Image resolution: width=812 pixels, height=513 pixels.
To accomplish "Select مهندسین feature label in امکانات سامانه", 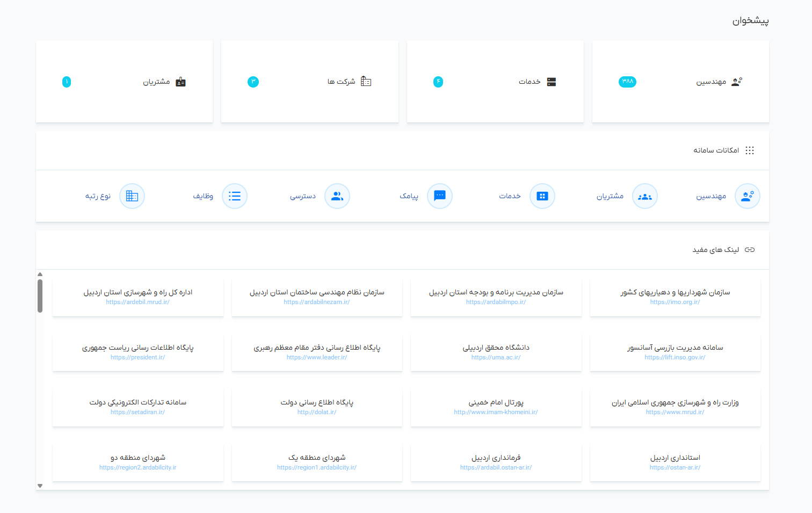I will tap(711, 196).
